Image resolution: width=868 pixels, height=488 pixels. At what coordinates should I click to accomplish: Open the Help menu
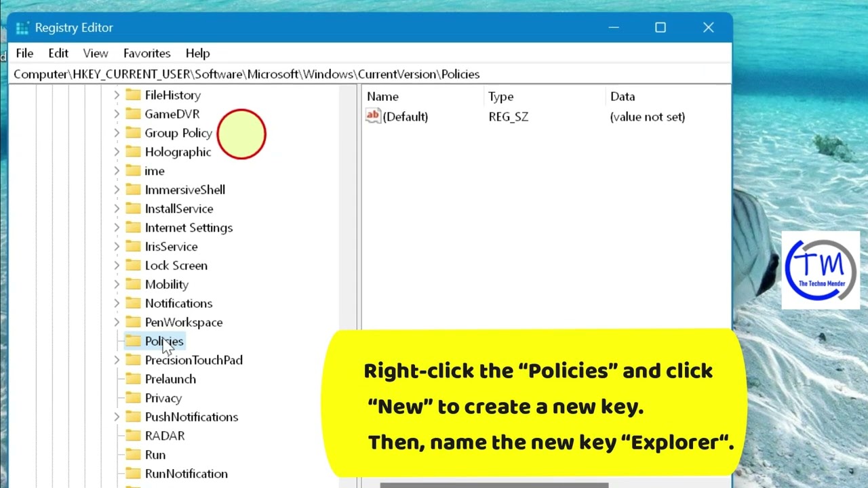click(x=197, y=53)
